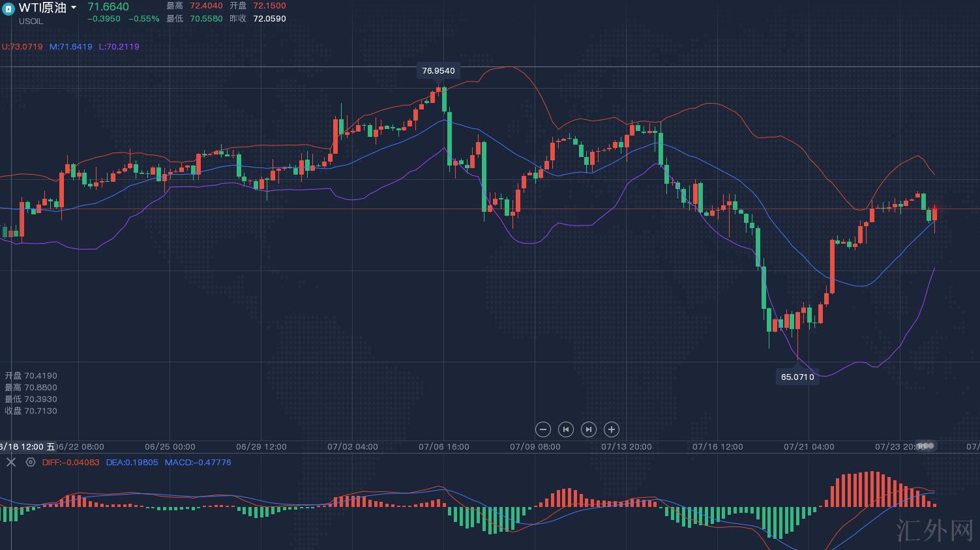The height and width of the screenshot is (550, 980).
Task: Click the current price 71.6640 readout
Action: [108, 7]
